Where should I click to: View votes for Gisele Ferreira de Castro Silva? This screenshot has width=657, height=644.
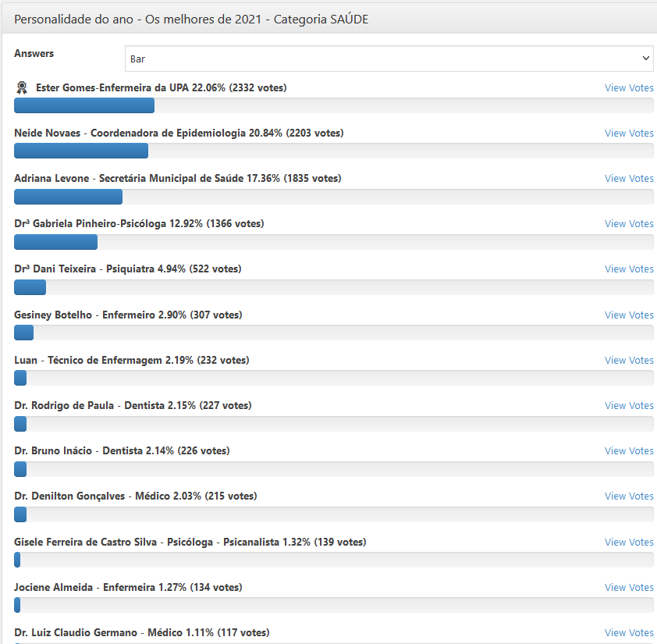tap(628, 542)
